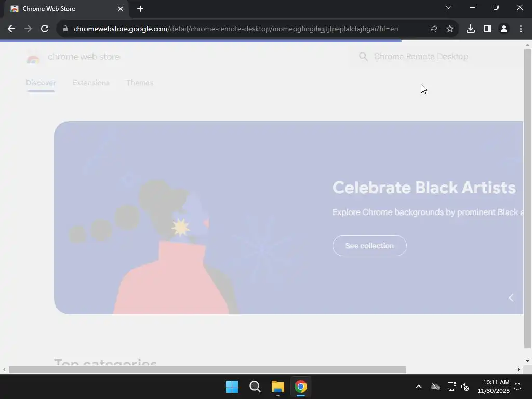Screen dimensions: 532x399
Task: Open Chrome three-dot menu
Action: [x=521, y=29]
